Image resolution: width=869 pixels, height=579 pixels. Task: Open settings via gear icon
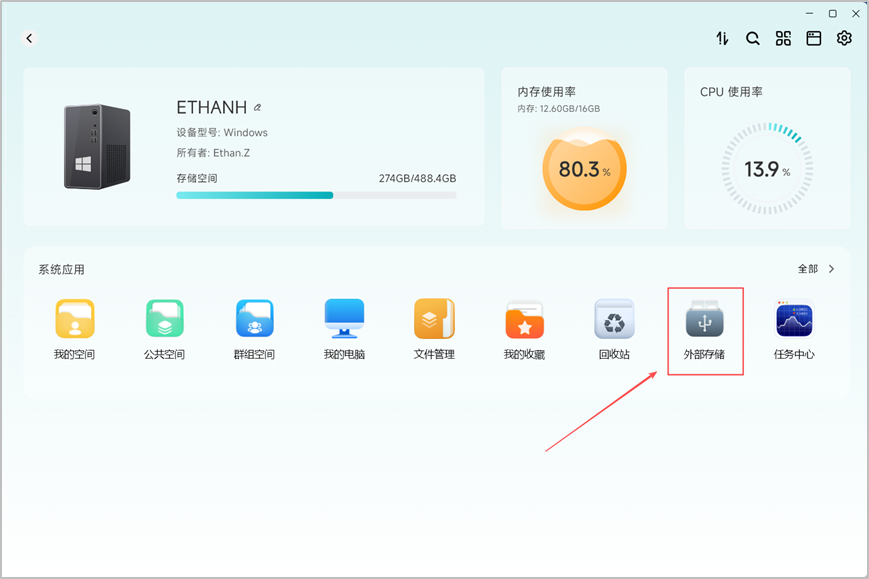click(x=844, y=38)
